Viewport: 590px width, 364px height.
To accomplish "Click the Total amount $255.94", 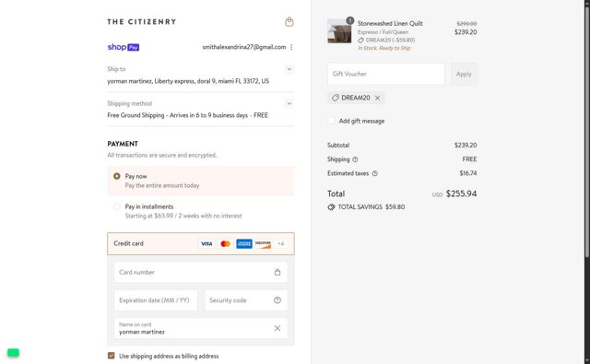I will pos(461,194).
